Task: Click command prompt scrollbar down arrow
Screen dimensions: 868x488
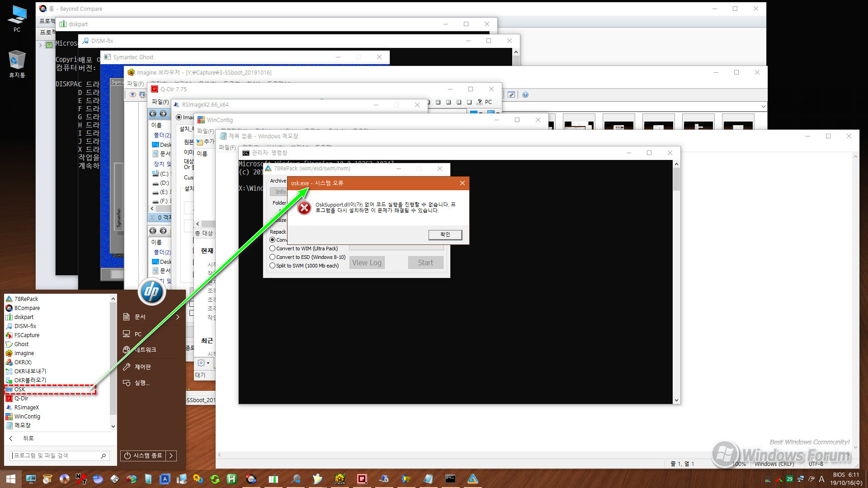Action: (x=676, y=400)
